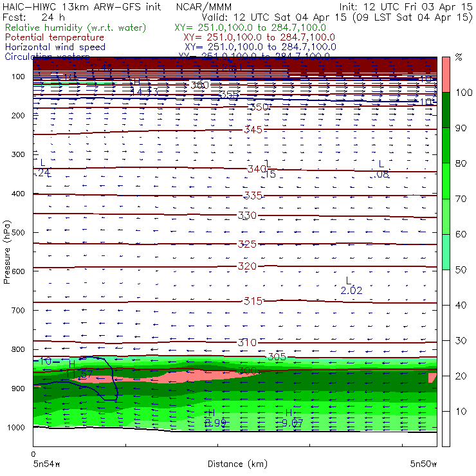This screenshot has width=476, height=476.
Task: Click the 'H 14.13' wind maximum marker
Action: 144,87
